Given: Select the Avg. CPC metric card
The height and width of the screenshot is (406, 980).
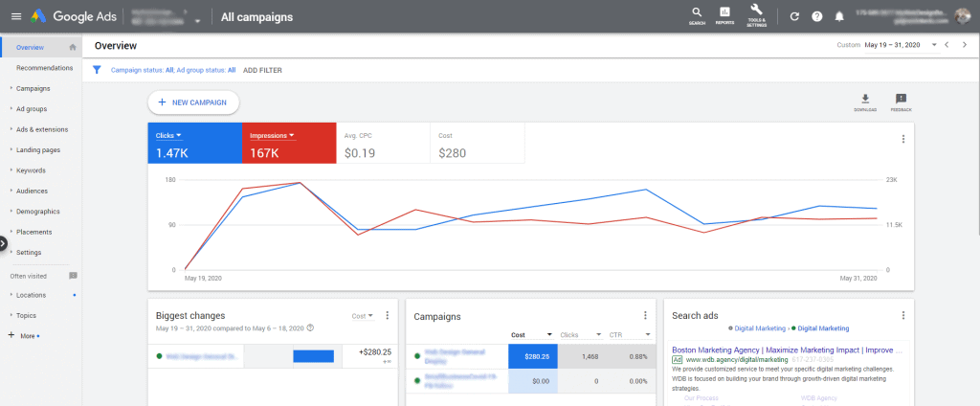Looking at the screenshot, I should [x=383, y=144].
